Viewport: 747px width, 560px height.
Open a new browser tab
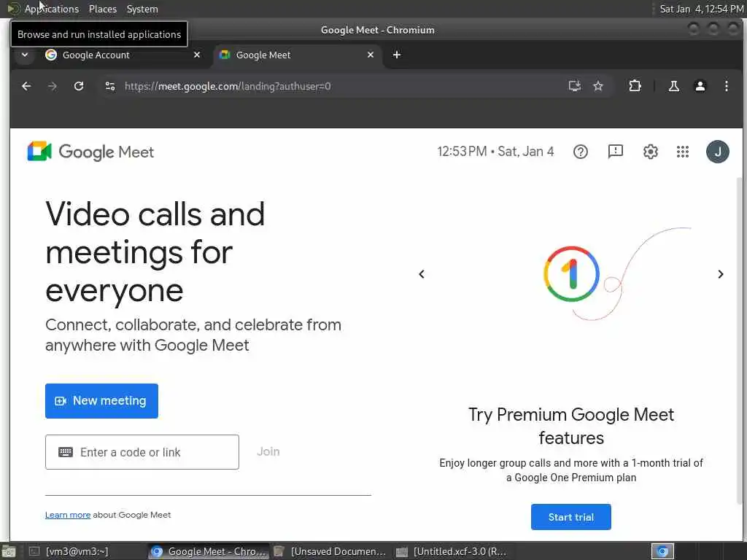point(396,55)
